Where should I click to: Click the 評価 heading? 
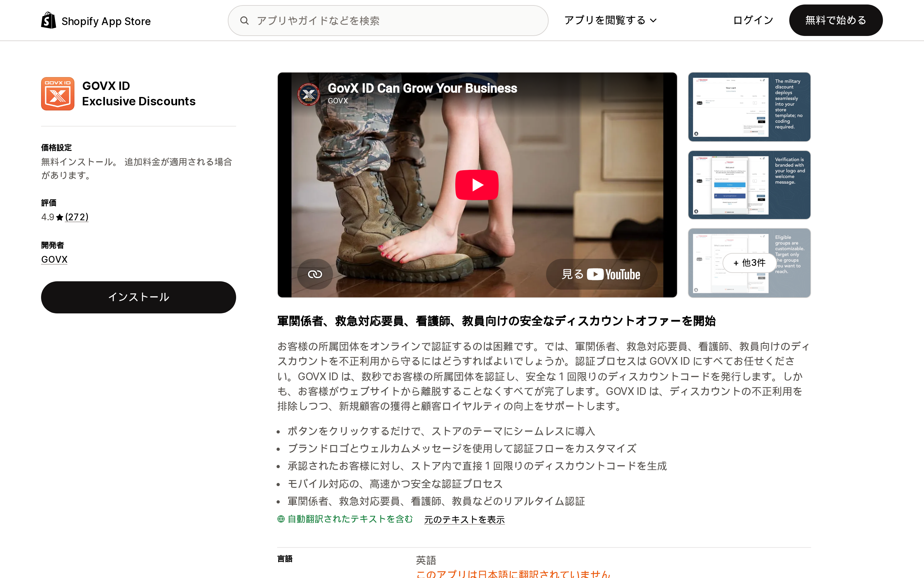[x=49, y=203]
